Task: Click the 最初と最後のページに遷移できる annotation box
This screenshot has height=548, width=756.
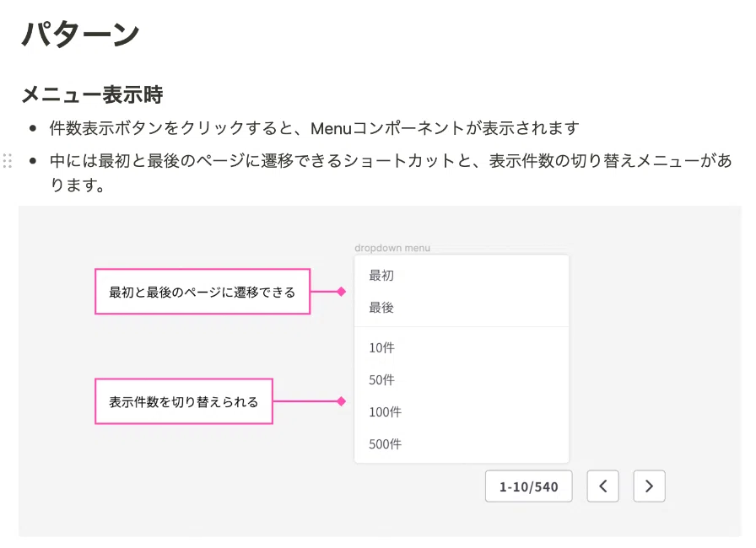Action: click(x=202, y=292)
